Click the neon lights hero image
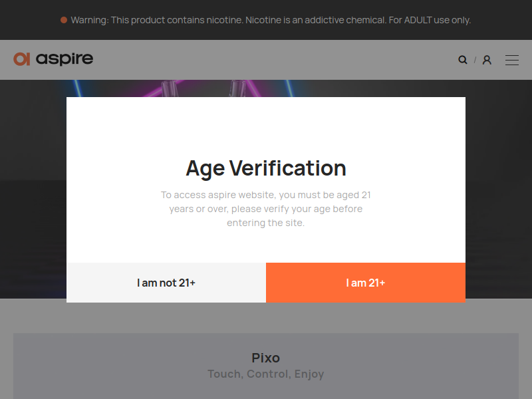 (x=199, y=88)
